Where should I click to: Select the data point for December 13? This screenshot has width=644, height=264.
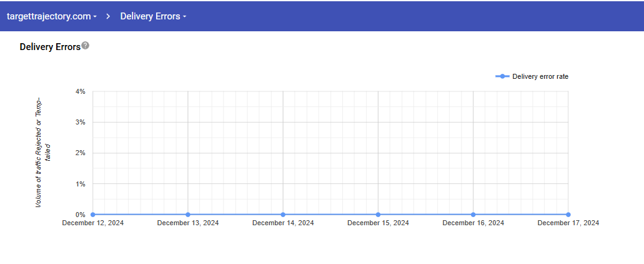pos(188,215)
